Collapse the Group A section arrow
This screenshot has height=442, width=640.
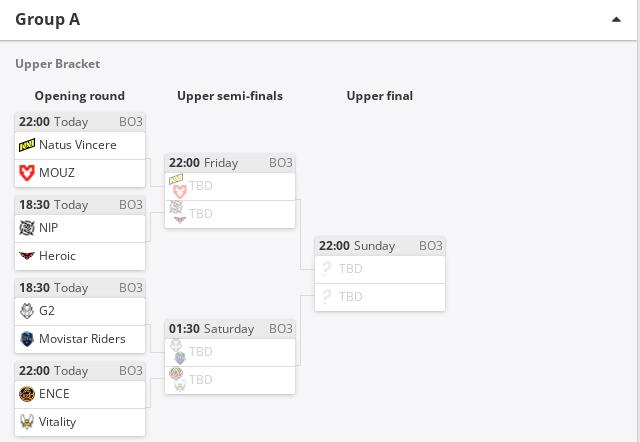click(x=616, y=19)
